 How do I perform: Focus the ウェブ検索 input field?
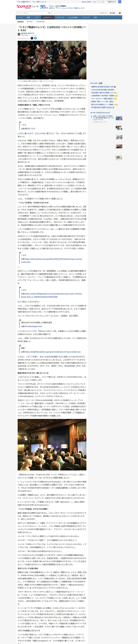click(102, 2)
